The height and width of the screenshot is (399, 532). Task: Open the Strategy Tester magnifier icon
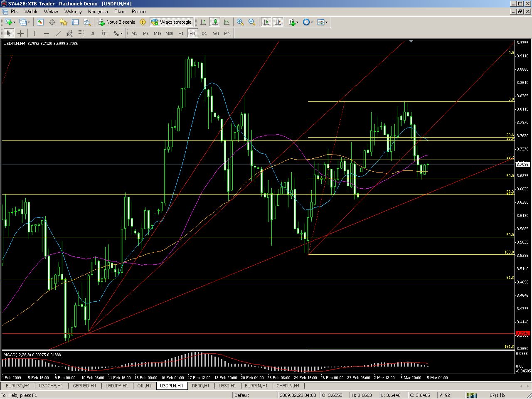click(x=87, y=22)
